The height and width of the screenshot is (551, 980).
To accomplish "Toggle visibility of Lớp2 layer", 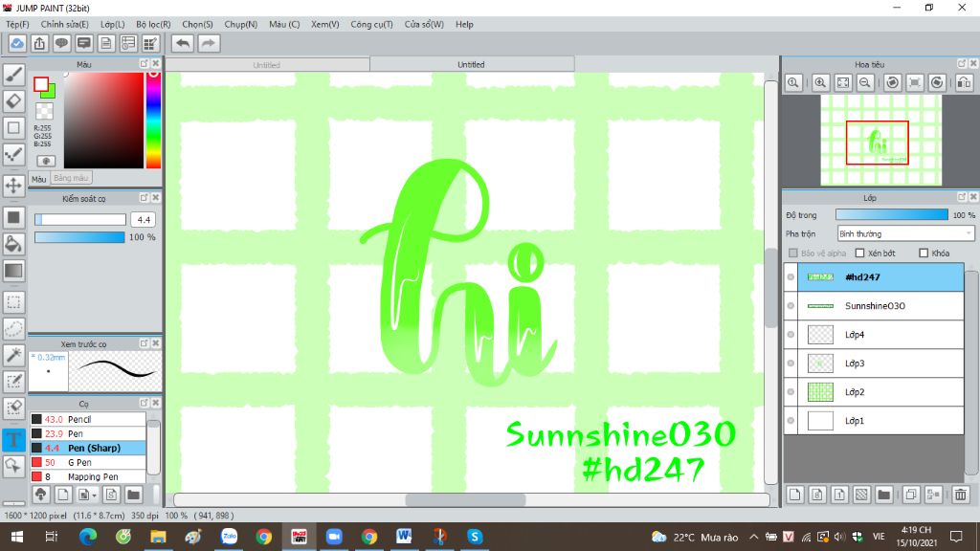I will 791,391.
